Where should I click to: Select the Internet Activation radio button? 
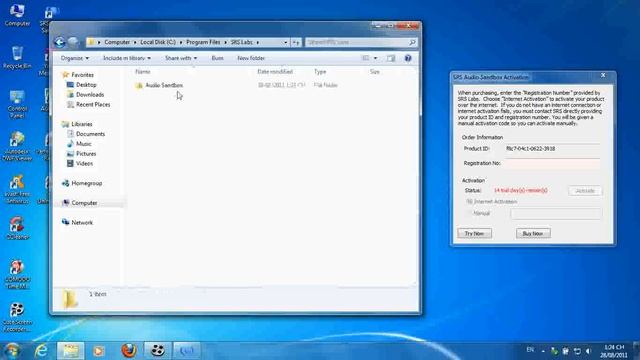click(469, 202)
